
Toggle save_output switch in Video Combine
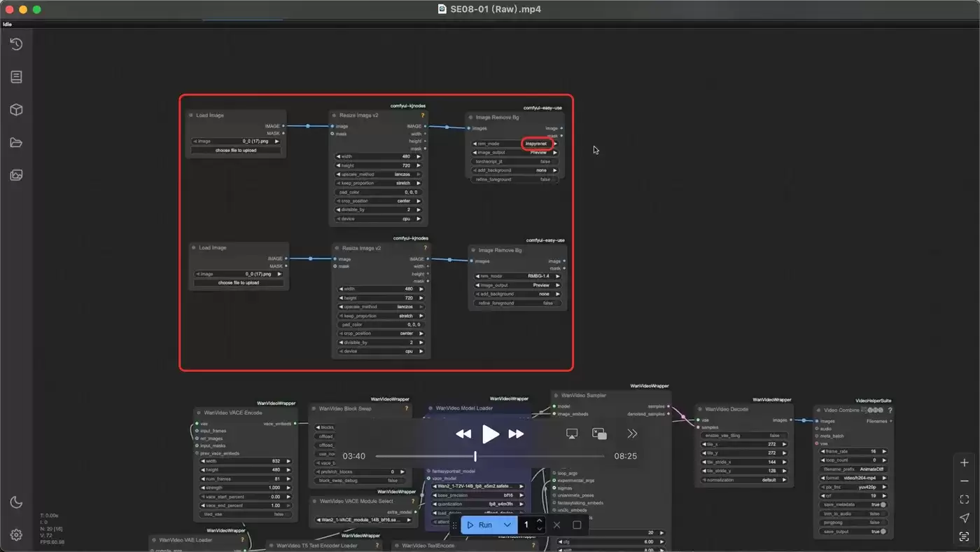(854, 532)
